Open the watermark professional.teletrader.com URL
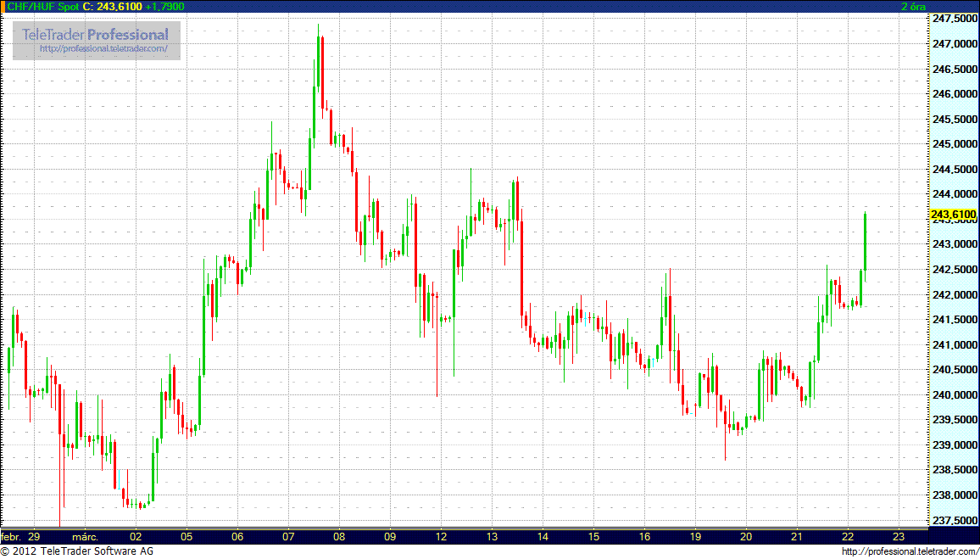The image size is (980, 559). 109,49
